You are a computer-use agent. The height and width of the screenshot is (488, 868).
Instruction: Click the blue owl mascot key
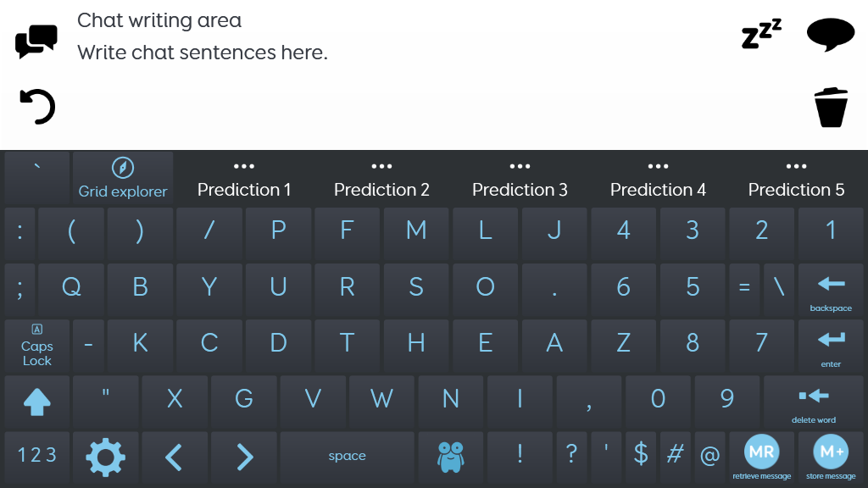point(451,457)
